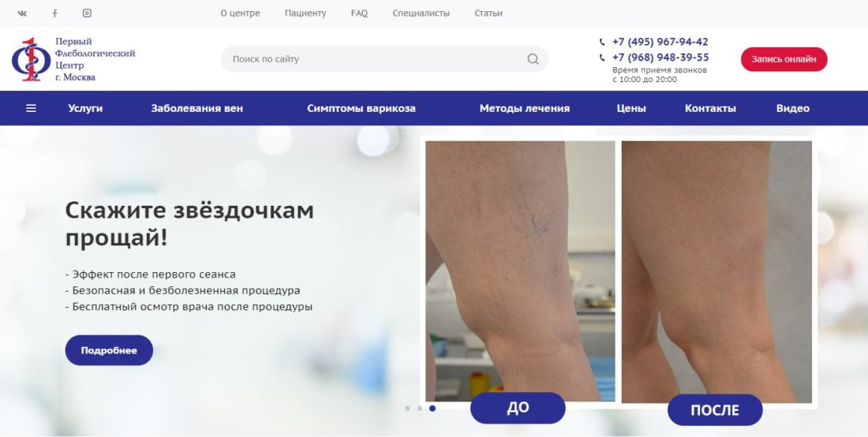
Task: Open the Цены menu item
Action: pos(631,108)
